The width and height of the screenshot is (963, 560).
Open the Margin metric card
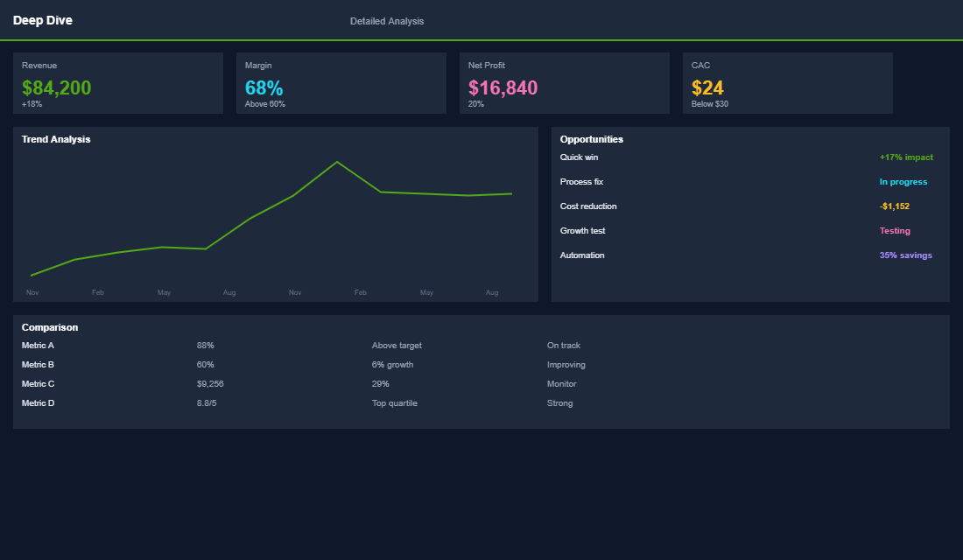(341, 83)
